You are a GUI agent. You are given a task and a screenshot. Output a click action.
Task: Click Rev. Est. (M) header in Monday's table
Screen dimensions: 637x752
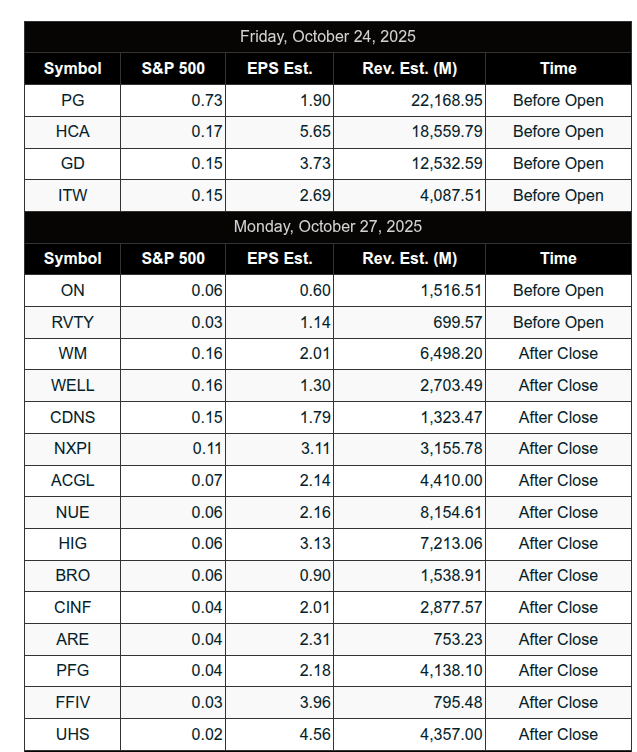pyautogui.click(x=410, y=259)
